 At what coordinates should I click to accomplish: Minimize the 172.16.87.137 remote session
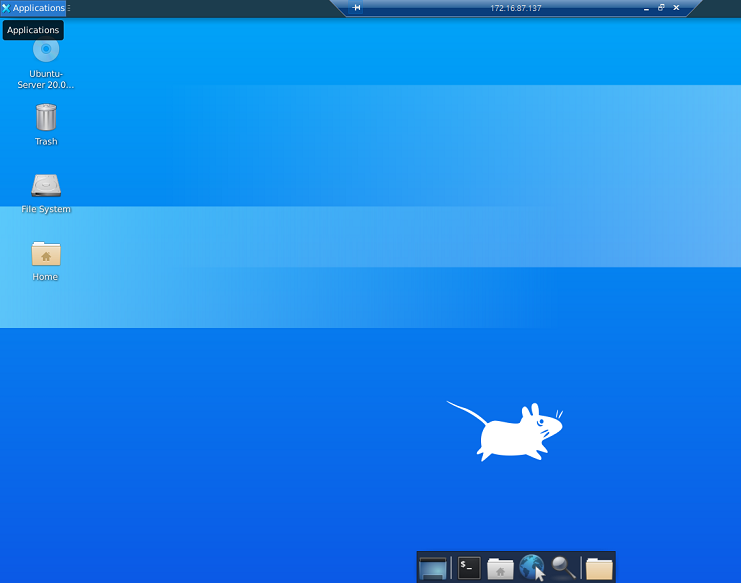[646, 8]
